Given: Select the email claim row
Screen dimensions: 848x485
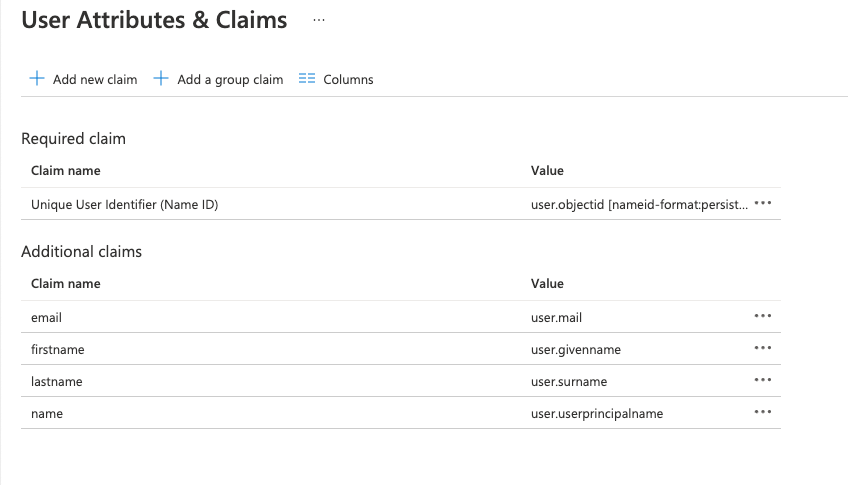Looking at the screenshot, I should [47, 318].
